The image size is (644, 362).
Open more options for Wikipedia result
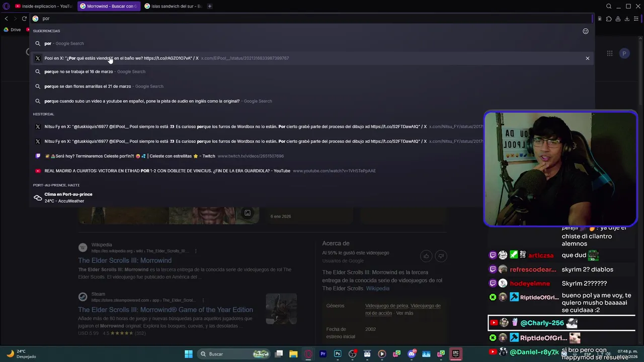(x=196, y=251)
